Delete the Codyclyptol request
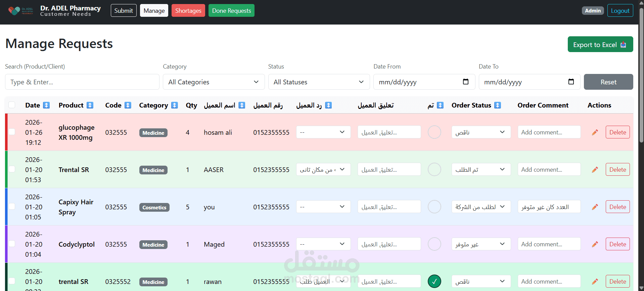The height and width of the screenshot is (291, 644). (618, 244)
